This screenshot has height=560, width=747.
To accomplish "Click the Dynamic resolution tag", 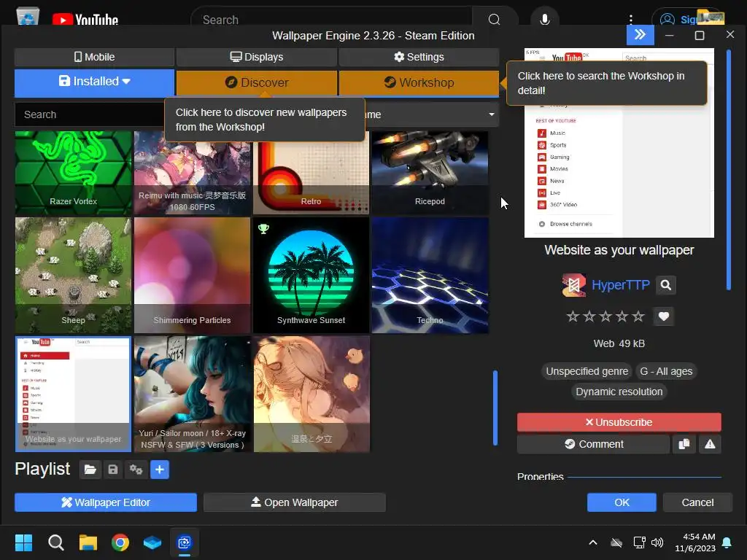I will pos(619,392).
